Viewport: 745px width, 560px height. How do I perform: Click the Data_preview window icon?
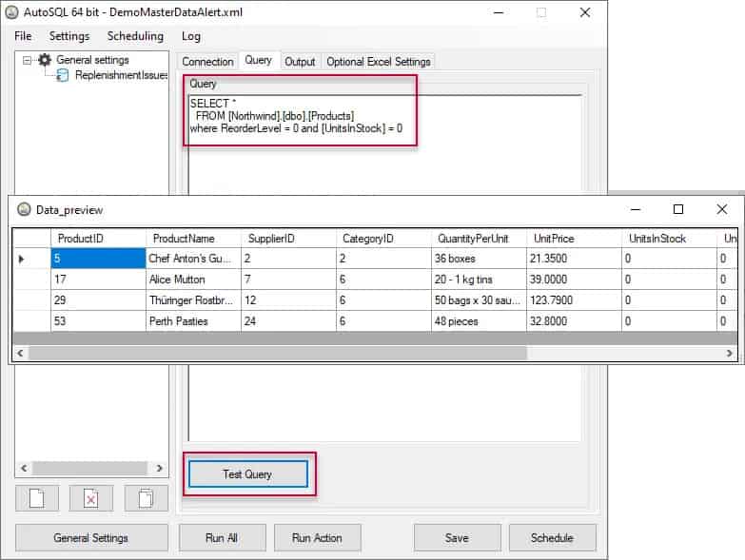22,209
